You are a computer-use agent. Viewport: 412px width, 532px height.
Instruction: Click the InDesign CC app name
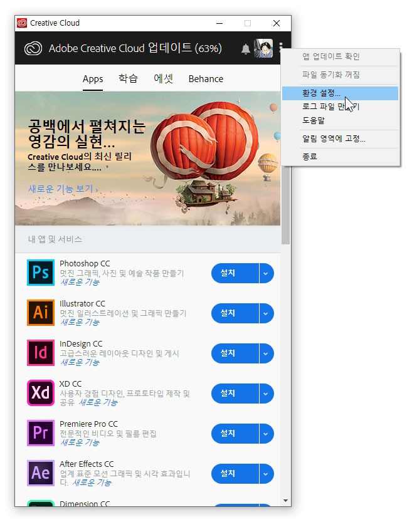pyautogui.click(x=81, y=343)
